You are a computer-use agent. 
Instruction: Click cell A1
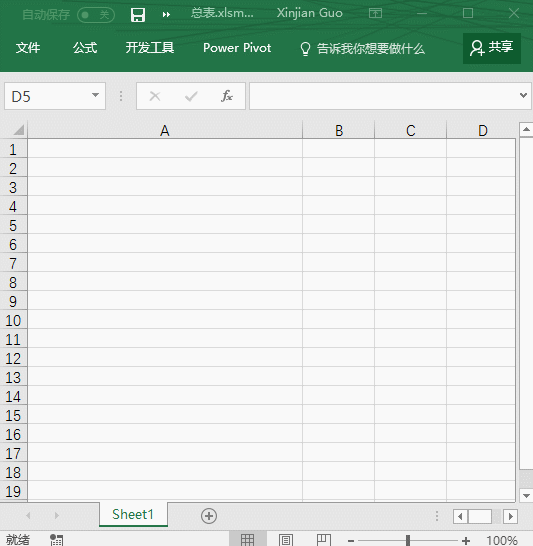point(165,148)
